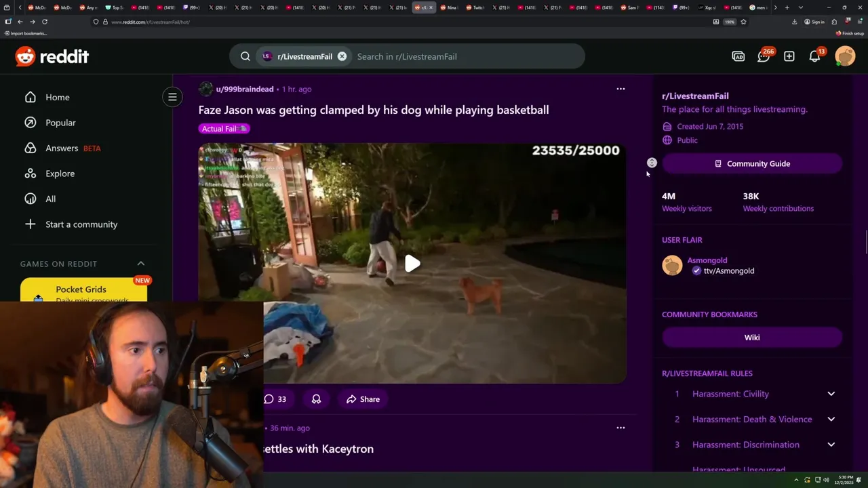Switch to the 'Xqc' browser tab
Viewport: 868px width, 488px height.
coord(709,7)
